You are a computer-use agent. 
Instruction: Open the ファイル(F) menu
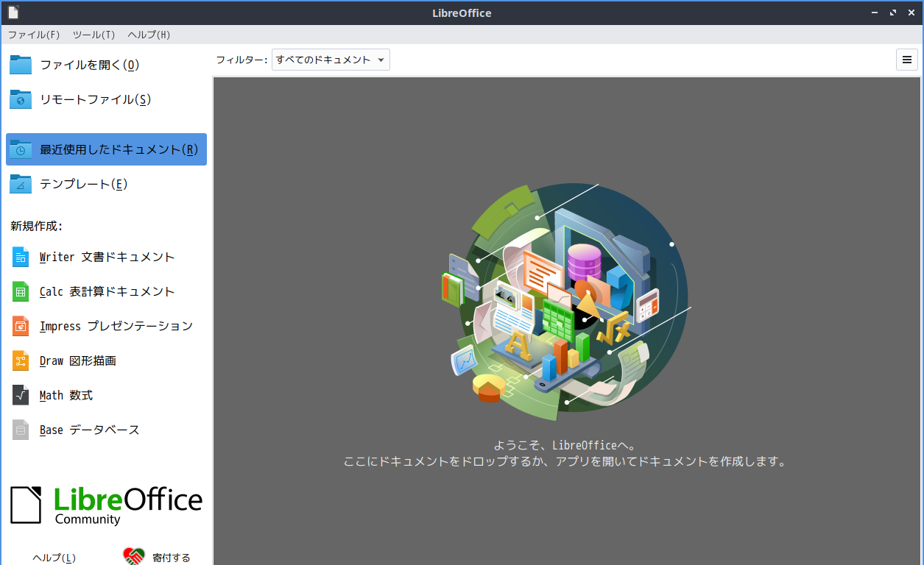tap(34, 35)
